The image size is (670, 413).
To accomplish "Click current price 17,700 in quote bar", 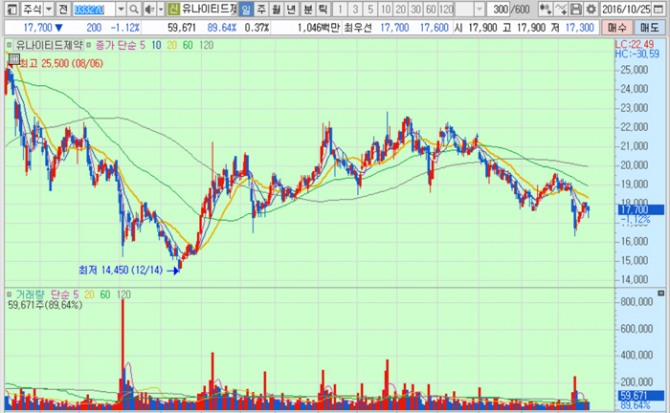I will coord(38,28).
